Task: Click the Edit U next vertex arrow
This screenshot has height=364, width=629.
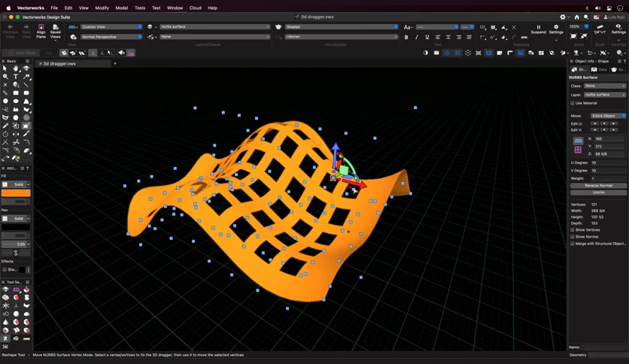Action: [614, 124]
